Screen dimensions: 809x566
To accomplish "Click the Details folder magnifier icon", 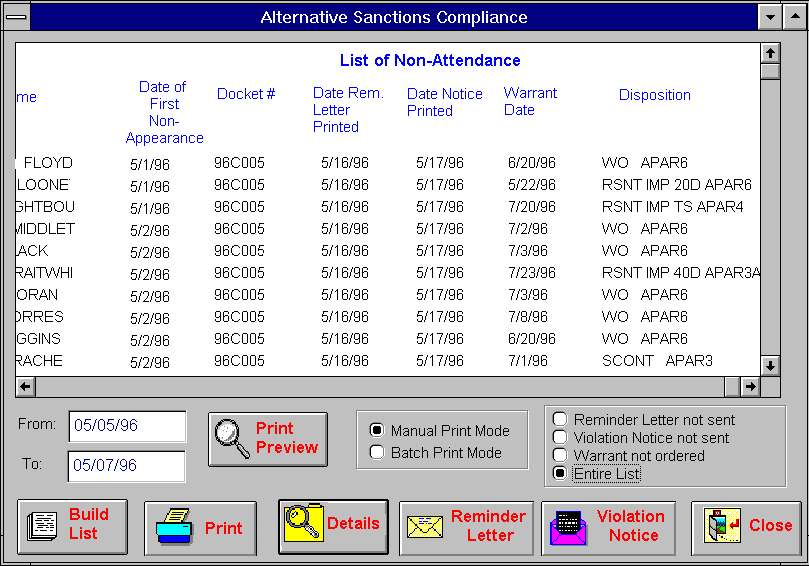I will point(302,525).
